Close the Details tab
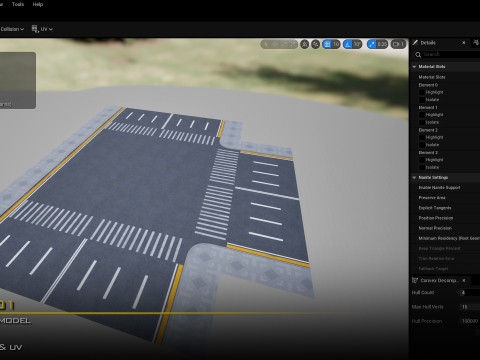This screenshot has width=480, height=360. point(463,43)
